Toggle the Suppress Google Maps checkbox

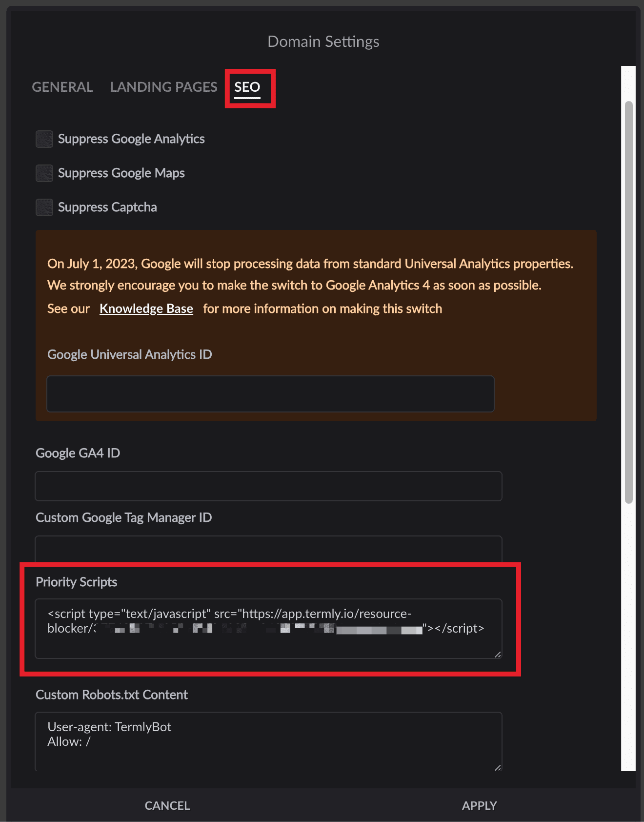[44, 173]
